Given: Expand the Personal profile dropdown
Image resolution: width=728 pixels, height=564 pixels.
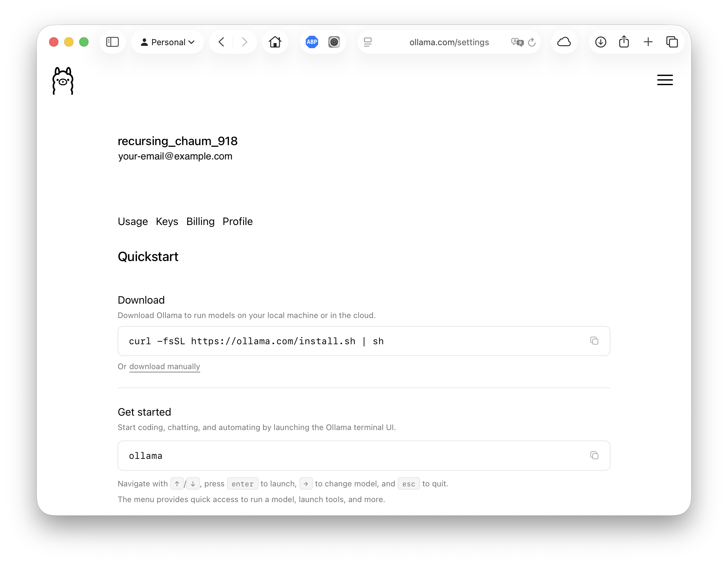Looking at the screenshot, I should (x=167, y=42).
